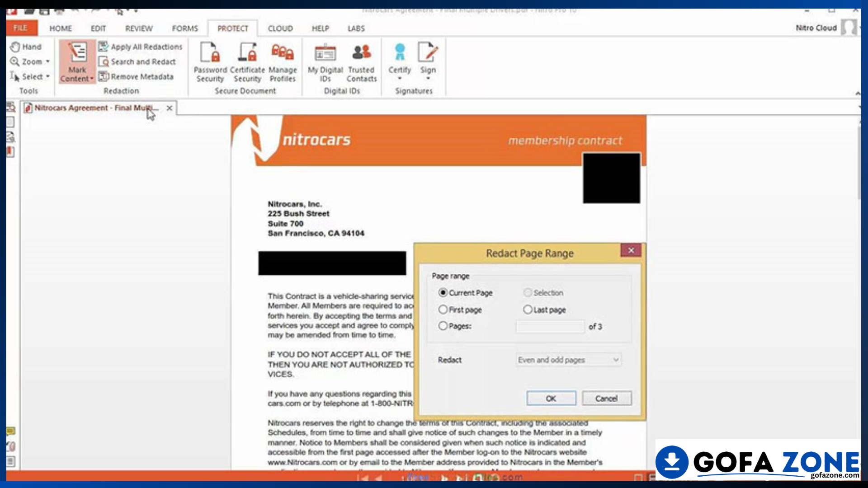The image size is (868, 488).
Task: Select the Selection radio option
Action: point(528,293)
